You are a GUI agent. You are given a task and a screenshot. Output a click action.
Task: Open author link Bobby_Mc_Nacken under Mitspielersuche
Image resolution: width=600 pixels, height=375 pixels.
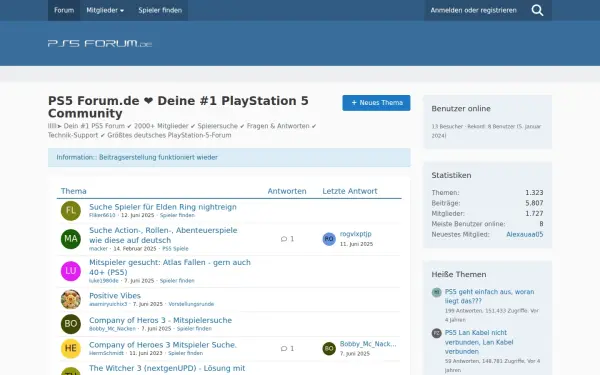112,329
